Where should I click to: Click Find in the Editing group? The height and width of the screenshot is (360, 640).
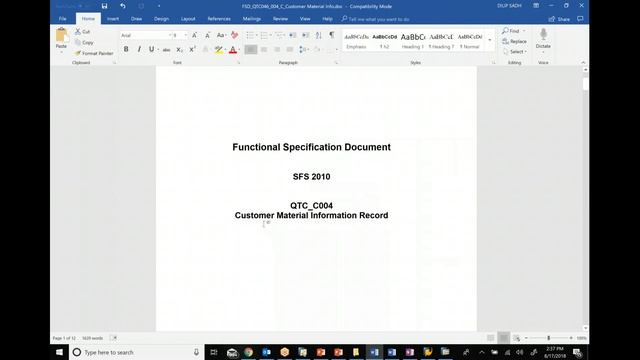click(x=511, y=31)
